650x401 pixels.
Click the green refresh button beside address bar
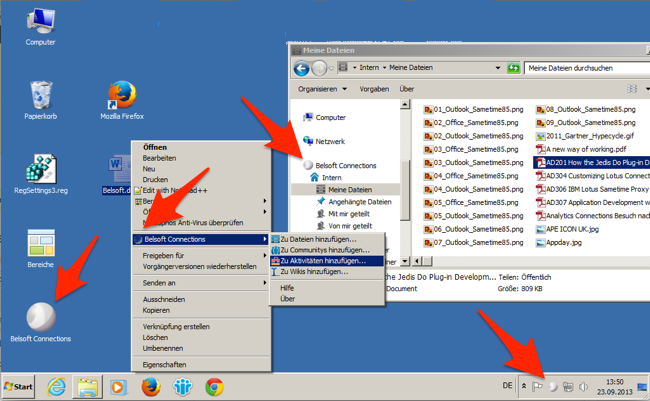point(514,68)
